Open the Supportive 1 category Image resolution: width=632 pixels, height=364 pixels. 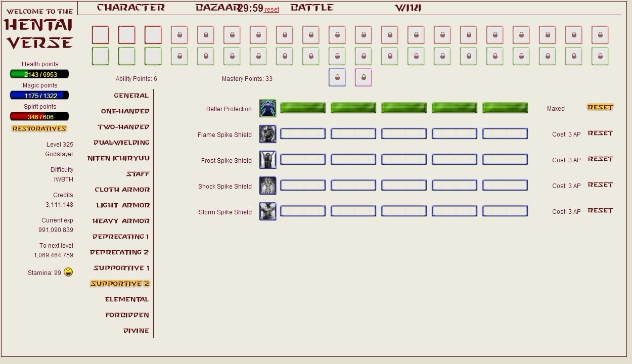click(121, 268)
